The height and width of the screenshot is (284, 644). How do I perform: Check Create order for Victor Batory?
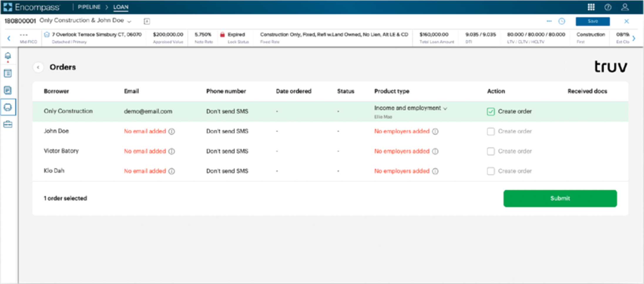point(491,151)
